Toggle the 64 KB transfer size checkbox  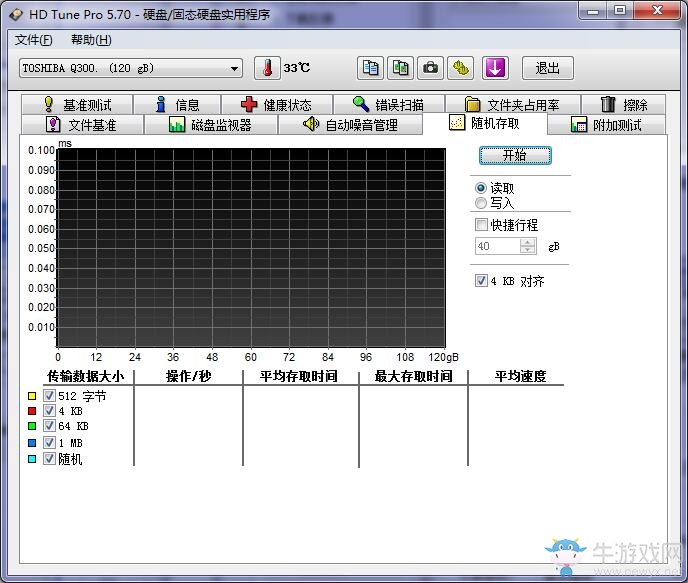point(49,426)
